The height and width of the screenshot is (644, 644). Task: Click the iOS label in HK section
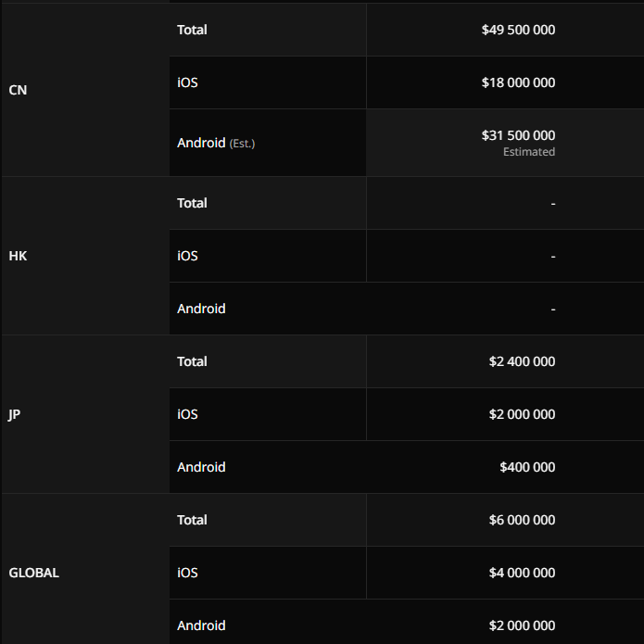tap(187, 256)
